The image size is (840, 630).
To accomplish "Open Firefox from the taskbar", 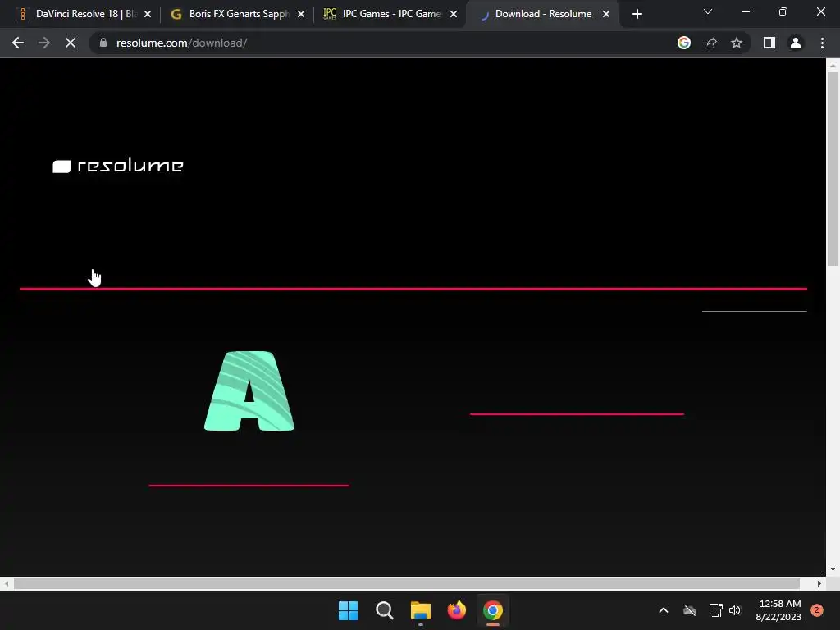I will [x=456, y=610].
